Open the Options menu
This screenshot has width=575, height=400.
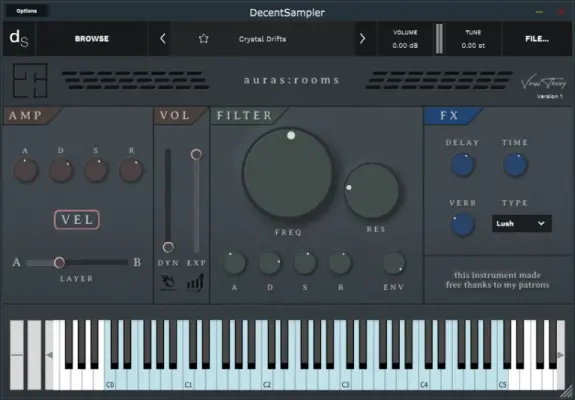pos(26,11)
